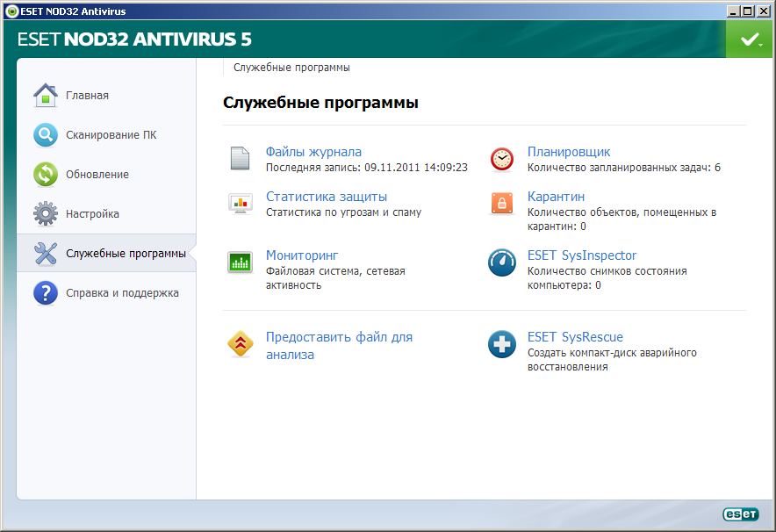This screenshot has width=776, height=532.
Task: Select Справка и поддержка in sidebar
Action: point(122,292)
